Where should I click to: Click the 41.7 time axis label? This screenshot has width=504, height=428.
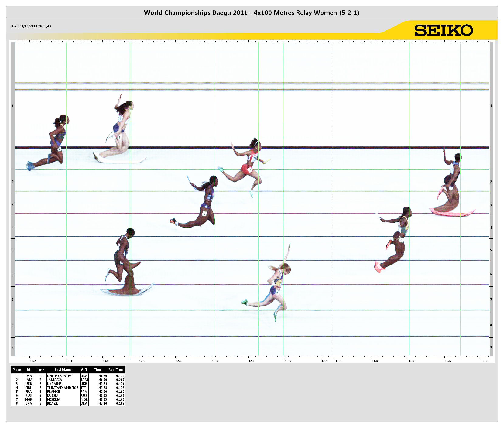pos(411,361)
